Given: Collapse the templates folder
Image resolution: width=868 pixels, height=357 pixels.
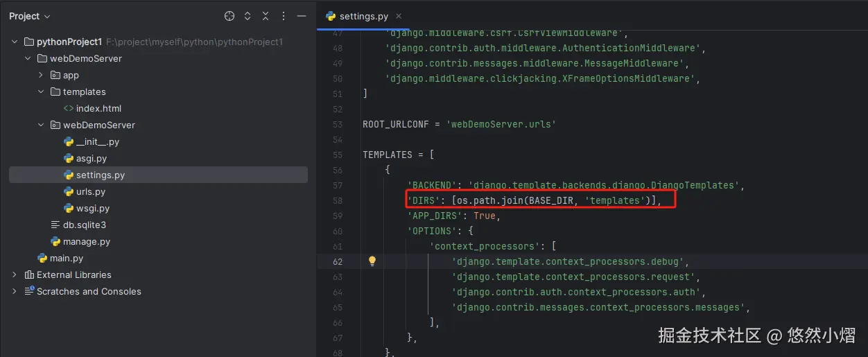Looking at the screenshot, I should tap(41, 92).
